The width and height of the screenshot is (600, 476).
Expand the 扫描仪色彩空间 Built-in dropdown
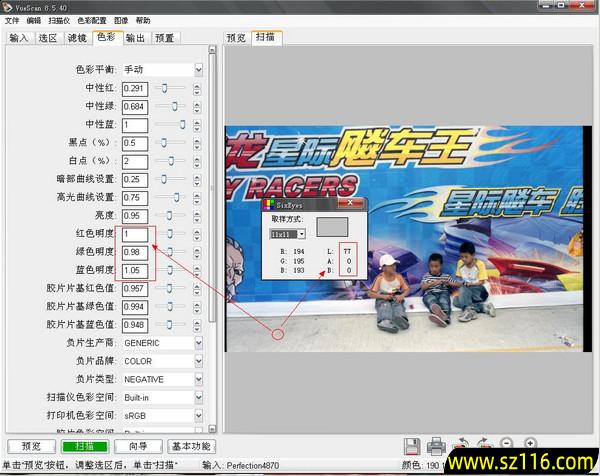(198, 398)
